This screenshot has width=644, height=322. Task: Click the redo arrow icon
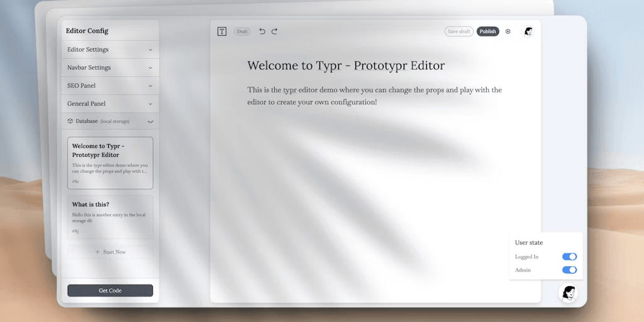(x=274, y=31)
